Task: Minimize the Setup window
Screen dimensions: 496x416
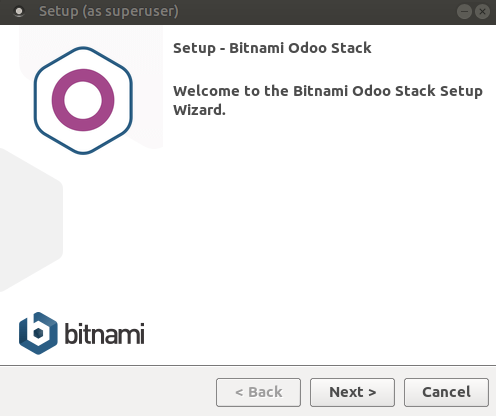Action: pos(464,12)
